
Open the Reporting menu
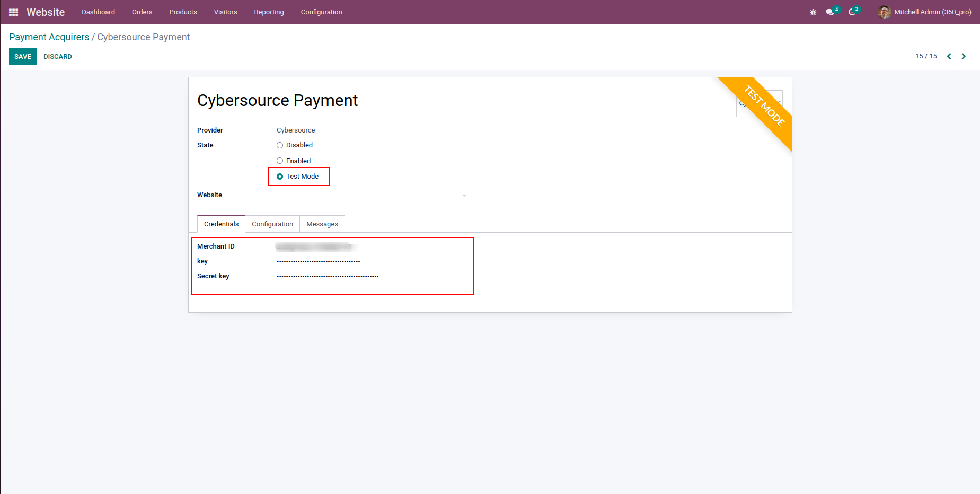click(x=269, y=12)
